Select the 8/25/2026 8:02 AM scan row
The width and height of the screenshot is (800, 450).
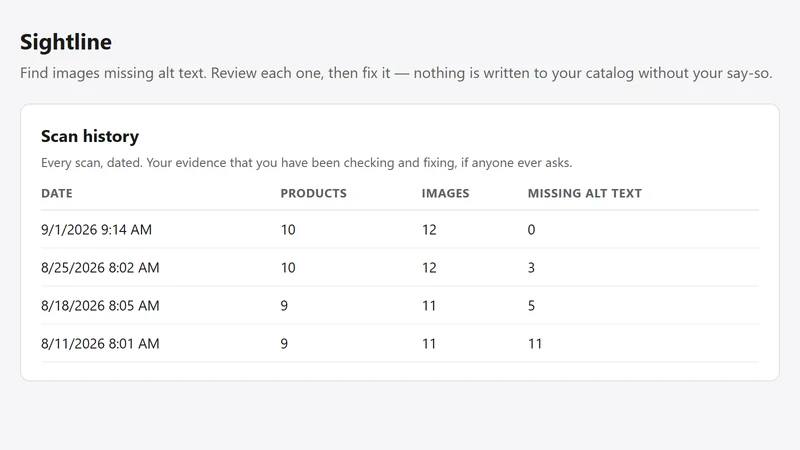click(400, 267)
